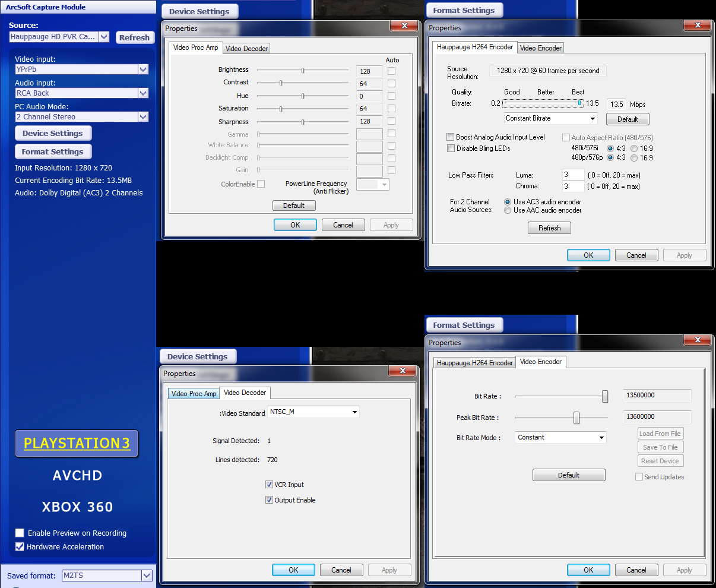
Task: Close the Video Proc Amp properties dialog
Action: click(404, 26)
